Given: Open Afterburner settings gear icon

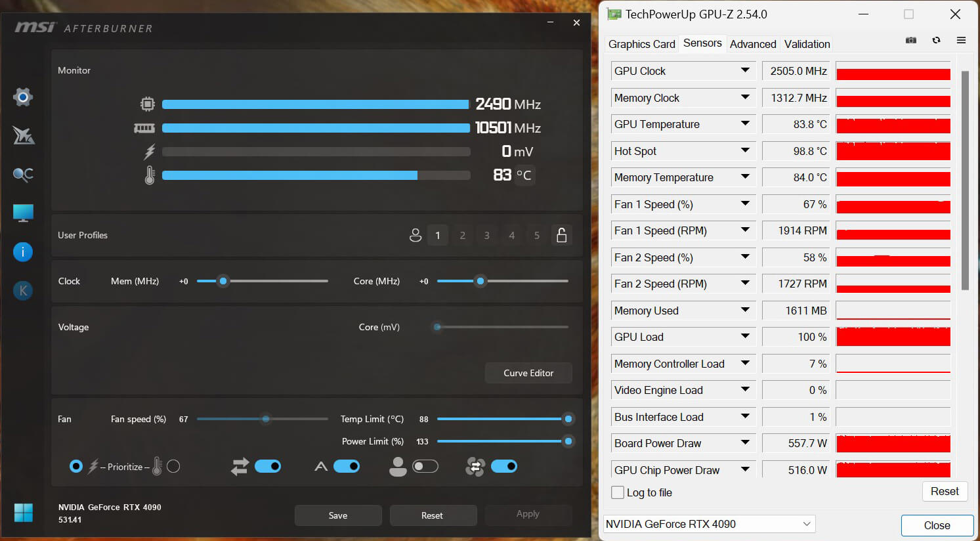Looking at the screenshot, I should 23,97.
